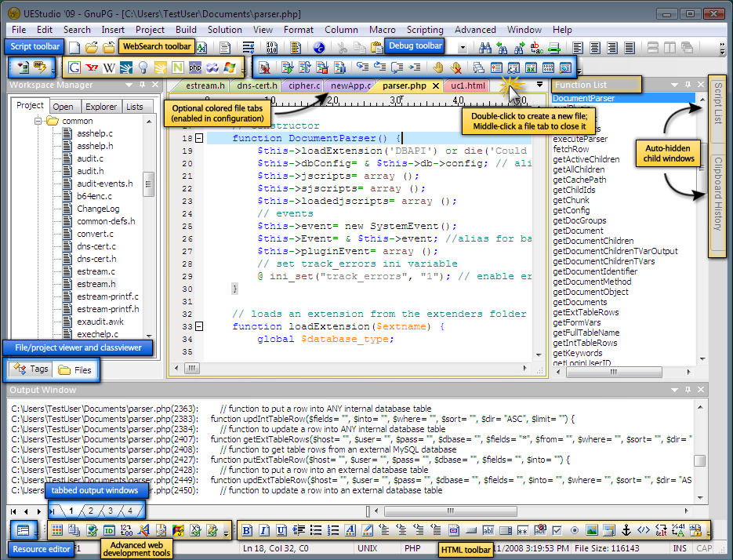Image resolution: width=733 pixels, height=560 pixels.
Task: Click the Bold 'B' HTML icon
Action: pos(247,530)
